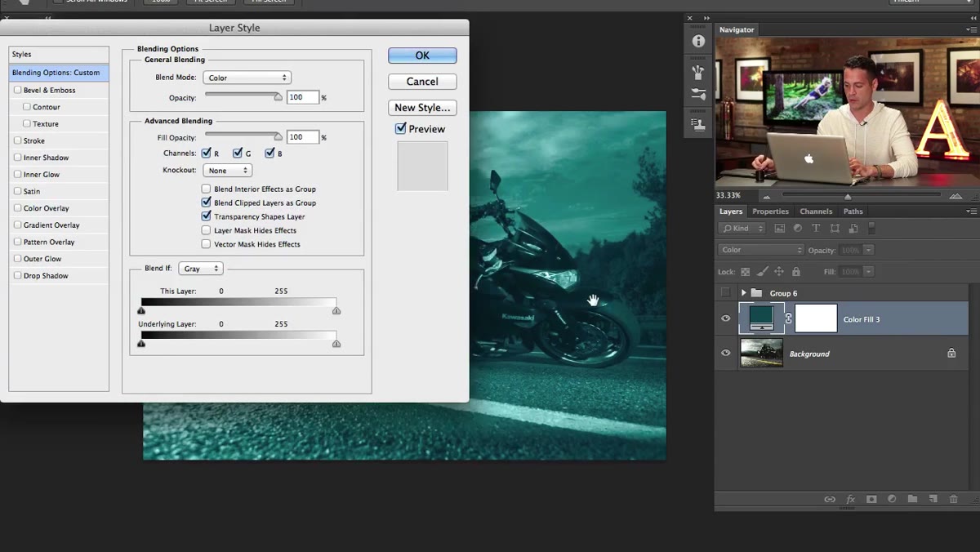Switch to the Paths tab
Screen dimensions: 980x552
tap(853, 211)
